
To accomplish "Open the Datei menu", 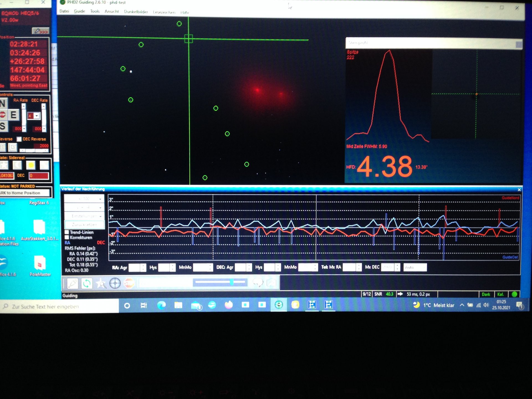I will (64, 11).
